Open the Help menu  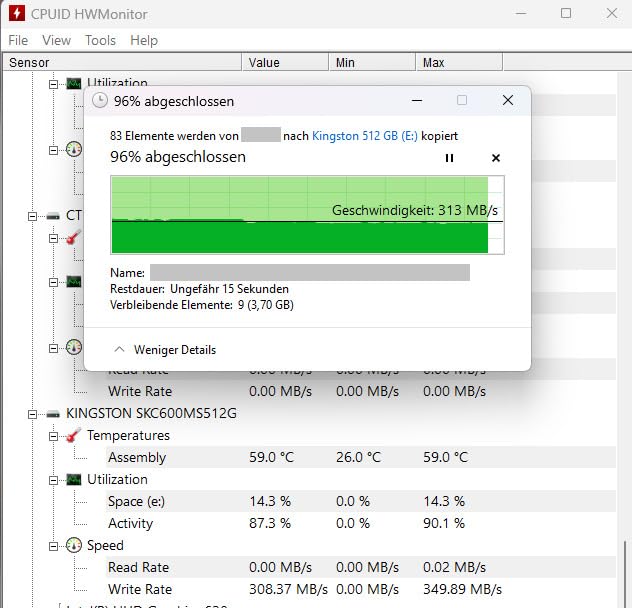[x=144, y=40]
